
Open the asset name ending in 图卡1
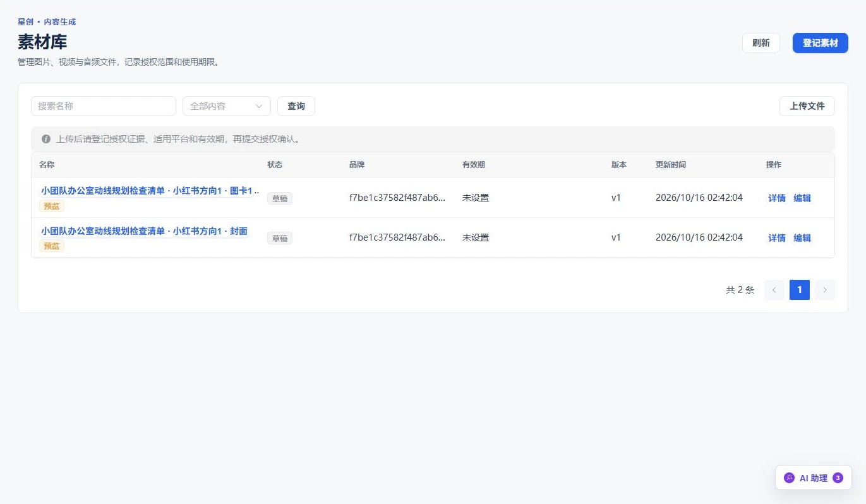point(150,191)
